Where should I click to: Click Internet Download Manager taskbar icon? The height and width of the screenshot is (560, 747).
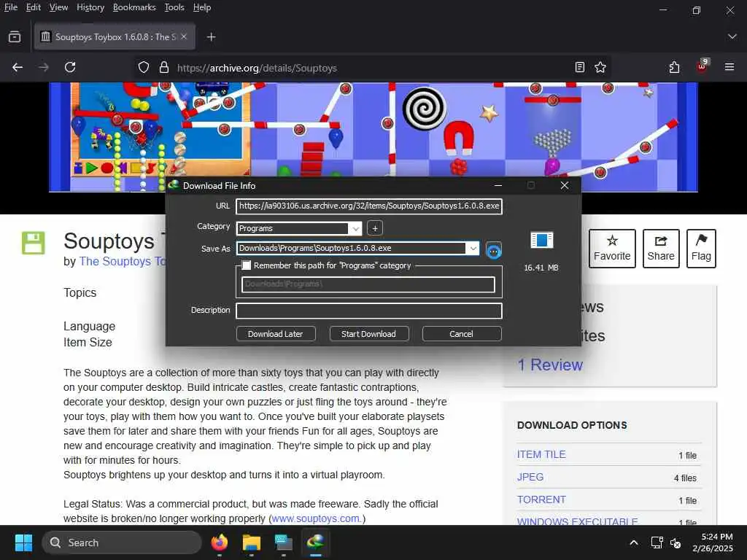[315, 542]
